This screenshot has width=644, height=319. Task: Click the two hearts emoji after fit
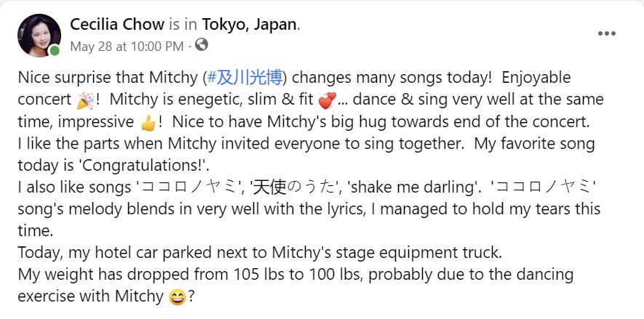coord(327,101)
